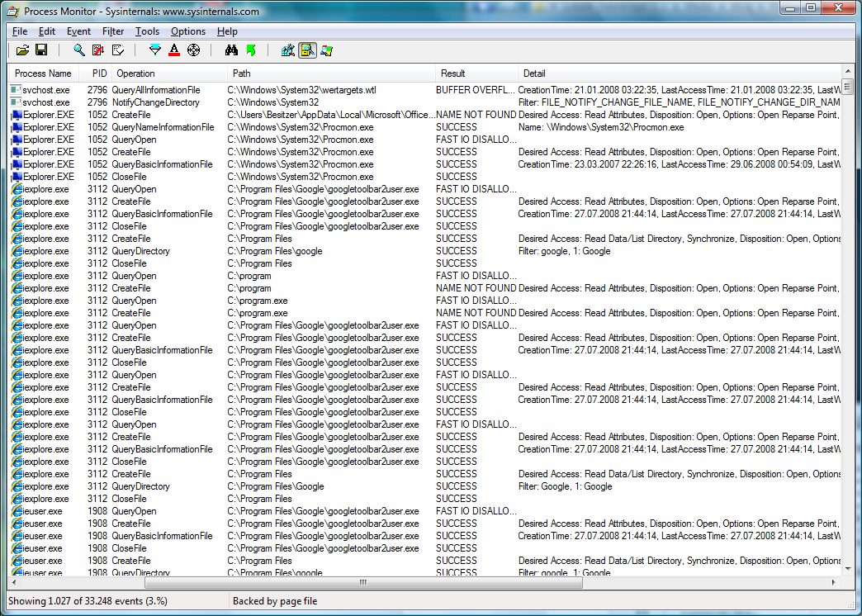Select the NotifyChangeDirectory operation cell
Screen dimensions: 862x616
pos(155,102)
